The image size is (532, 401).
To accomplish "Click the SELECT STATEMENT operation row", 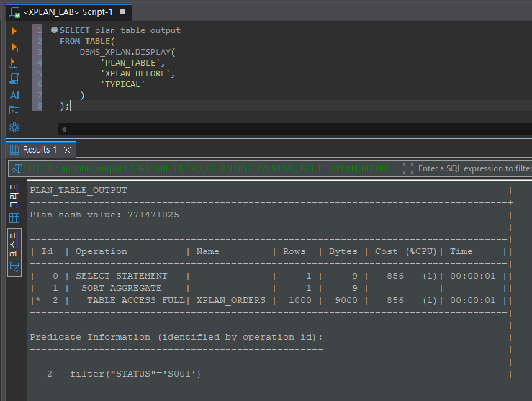I will tap(122, 276).
